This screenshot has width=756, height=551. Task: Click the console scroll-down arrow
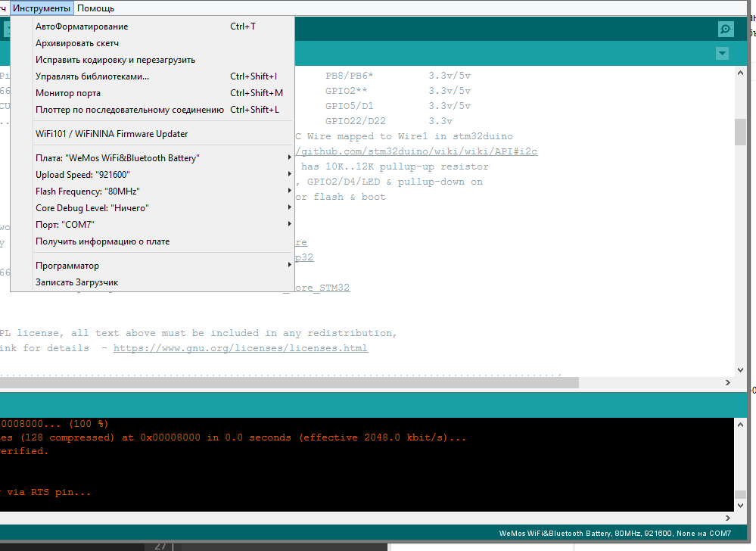[x=741, y=506]
